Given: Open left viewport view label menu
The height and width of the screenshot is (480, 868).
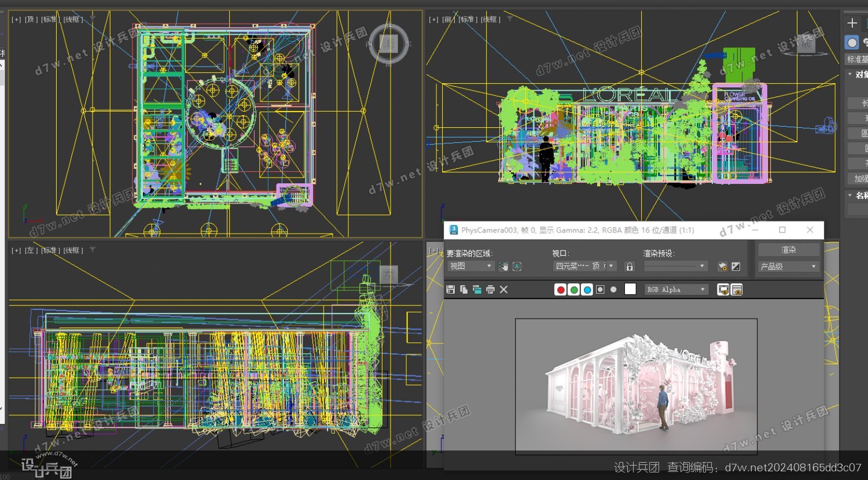Looking at the screenshot, I should coord(31,250).
